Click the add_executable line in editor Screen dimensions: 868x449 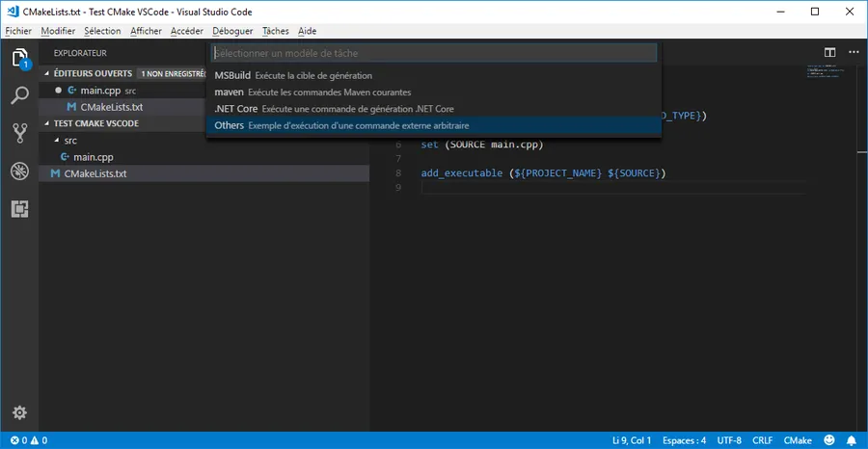(543, 173)
